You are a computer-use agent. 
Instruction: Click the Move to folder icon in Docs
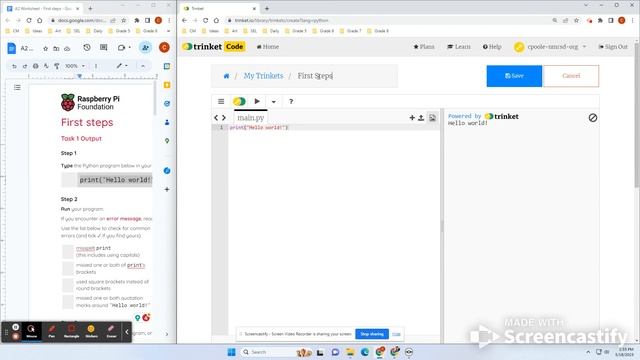(x=56, y=48)
